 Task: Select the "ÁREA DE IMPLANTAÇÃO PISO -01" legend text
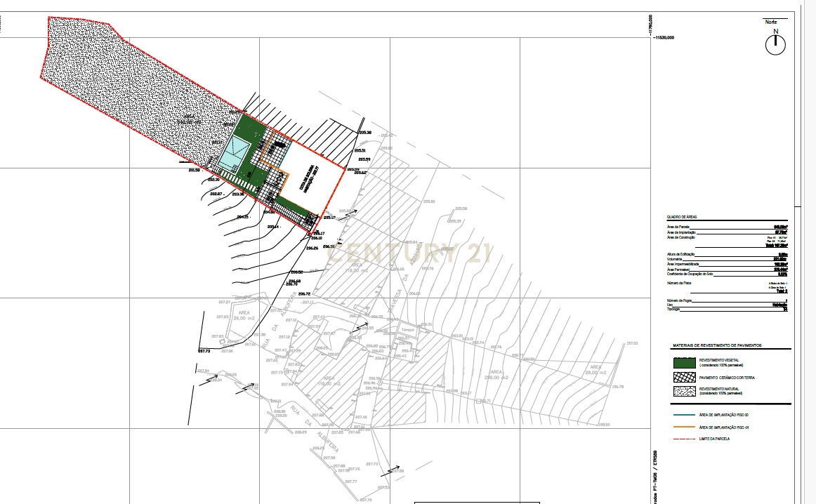[x=724, y=427]
